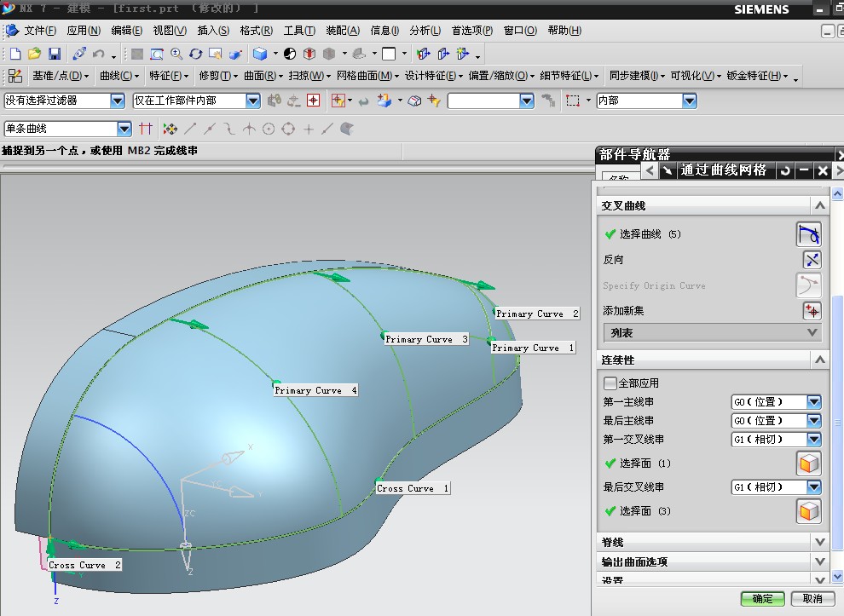Screen dimensions: 844x616
Task: Expand the 脊线 section
Action: pos(819,542)
